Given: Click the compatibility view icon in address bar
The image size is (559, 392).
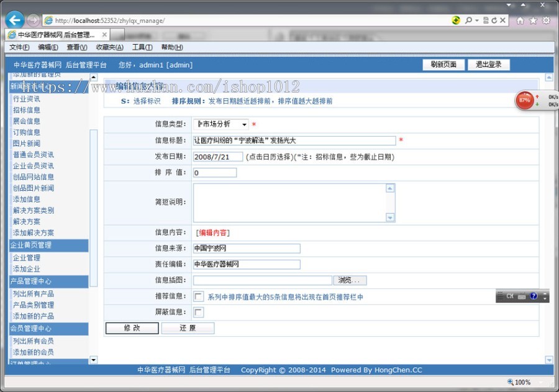Looking at the screenshot, I should [486, 21].
